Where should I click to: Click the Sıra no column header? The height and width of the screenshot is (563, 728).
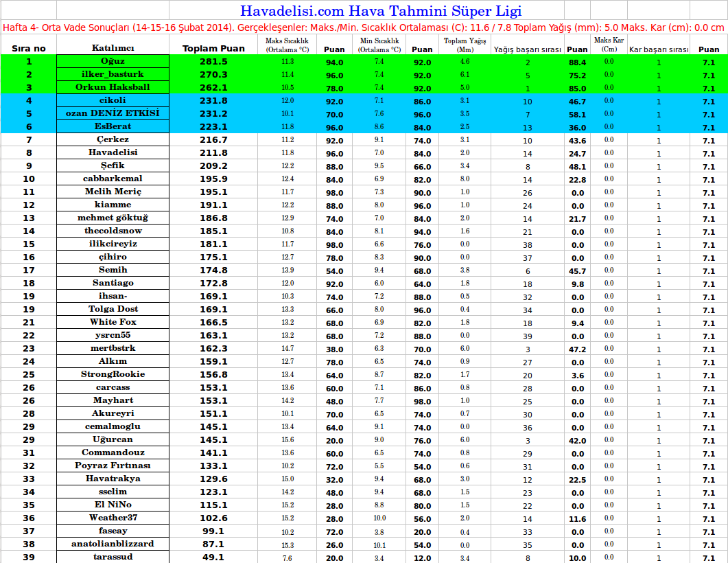coord(28,49)
